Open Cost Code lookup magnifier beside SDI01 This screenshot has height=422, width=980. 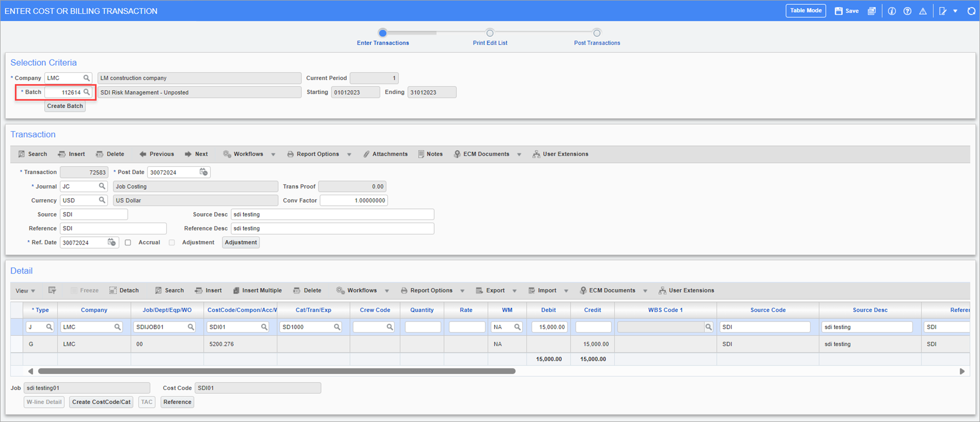pos(264,327)
